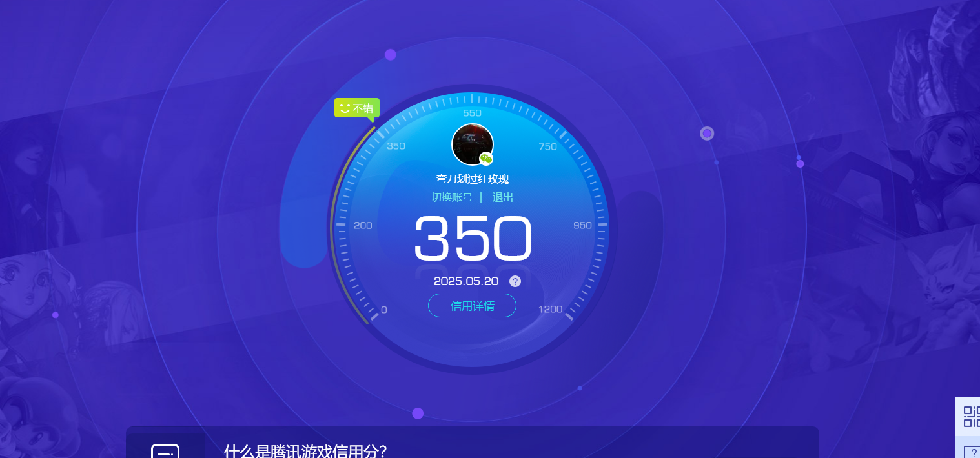The height and width of the screenshot is (458, 980).
Task: Click the help icon below QR code
Action: point(972,452)
